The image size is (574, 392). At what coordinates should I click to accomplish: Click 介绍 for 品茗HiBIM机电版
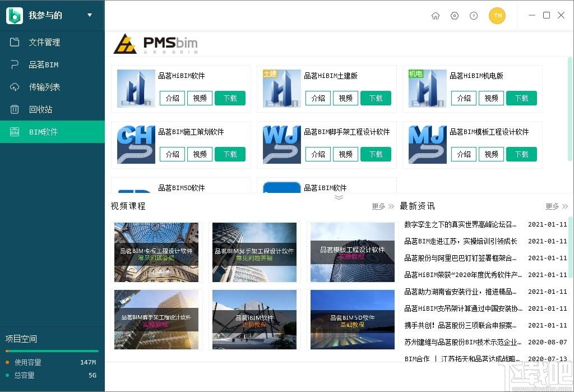point(464,98)
